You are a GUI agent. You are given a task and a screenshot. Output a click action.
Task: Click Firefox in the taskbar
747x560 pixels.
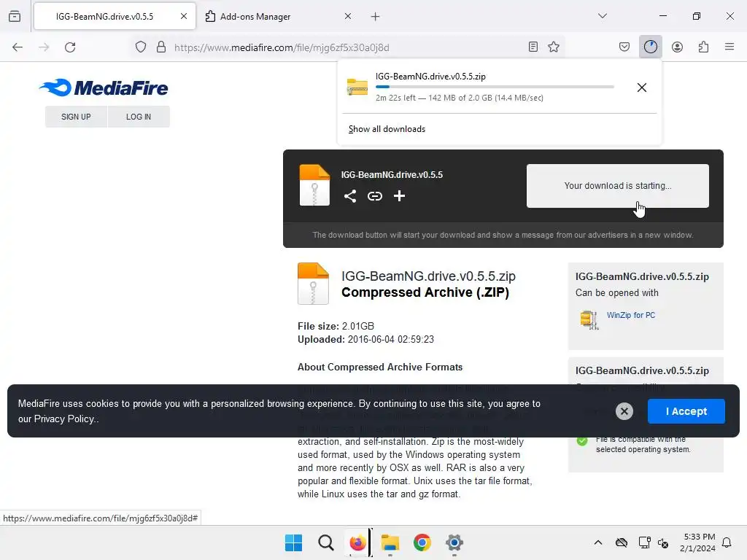point(357,542)
